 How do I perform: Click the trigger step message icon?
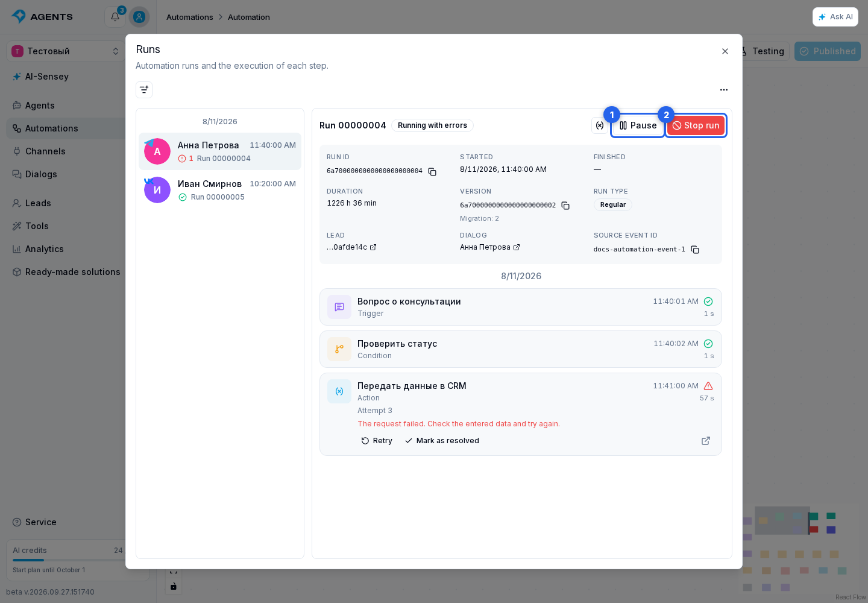[339, 307]
